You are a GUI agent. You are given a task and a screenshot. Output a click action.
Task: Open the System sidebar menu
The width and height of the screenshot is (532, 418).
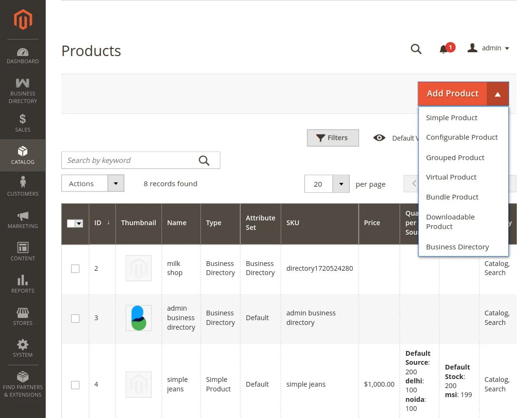22,347
